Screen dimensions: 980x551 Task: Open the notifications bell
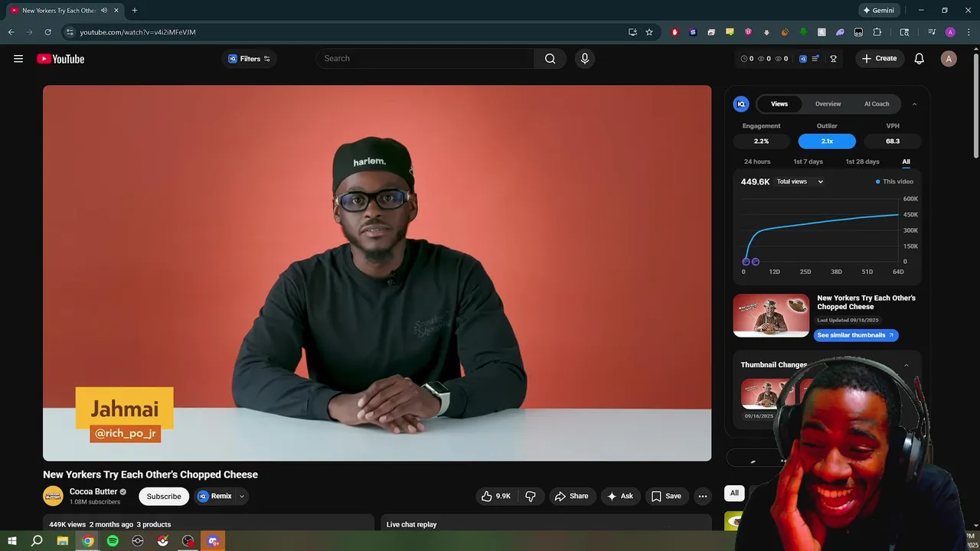[920, 59]
